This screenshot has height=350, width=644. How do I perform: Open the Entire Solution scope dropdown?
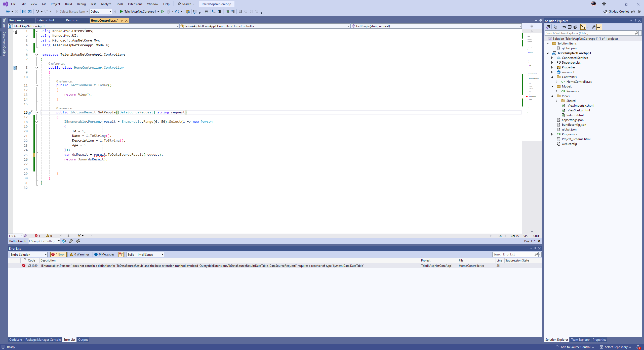click(28, 254)
